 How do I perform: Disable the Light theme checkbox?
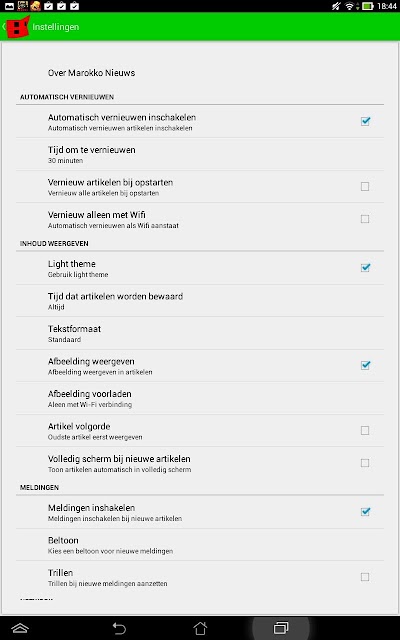coord(365,268)
